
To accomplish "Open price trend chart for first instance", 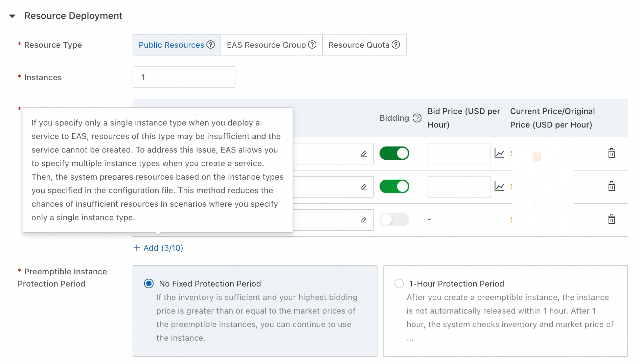I will (499, 153).
